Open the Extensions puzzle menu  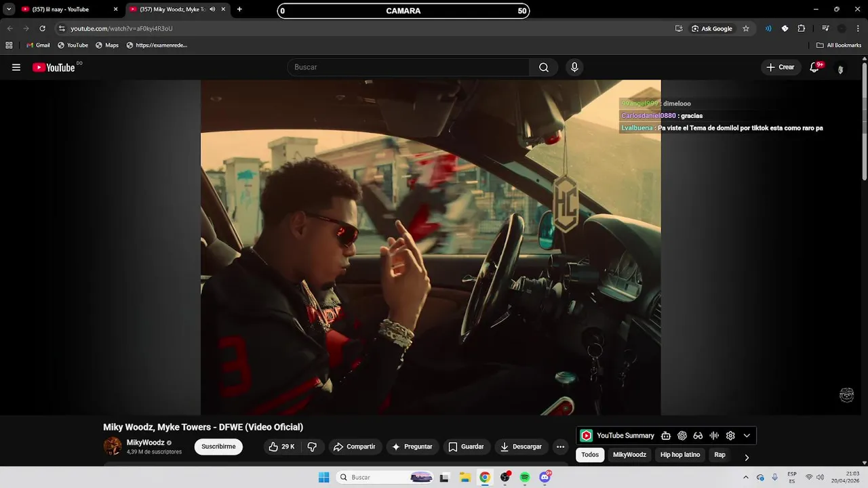[x=802, y=28]
